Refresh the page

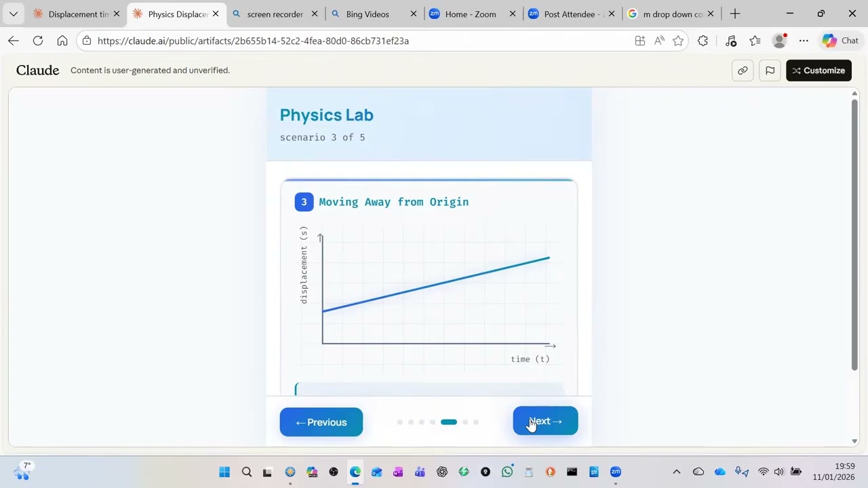click(x=38, y=41)
